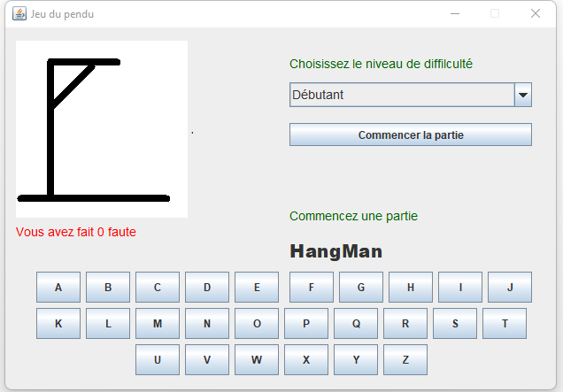This screenshot has height=392, width=563.
Task: Choose the O letter button
Action: [257, 324]
